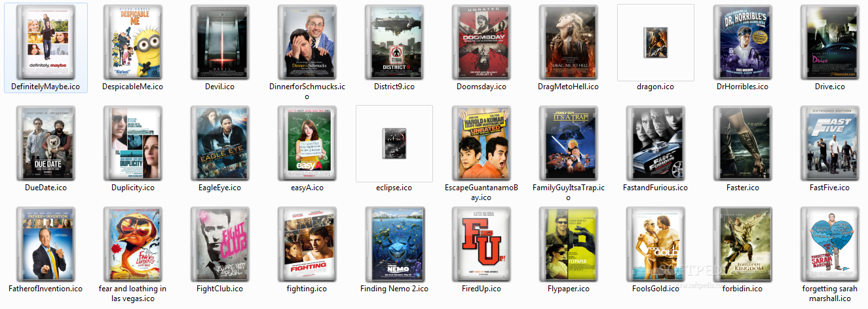Click the FatherofInvention.ico file name
This screenshot has width=868, height=309.
[x=46, y=289]
